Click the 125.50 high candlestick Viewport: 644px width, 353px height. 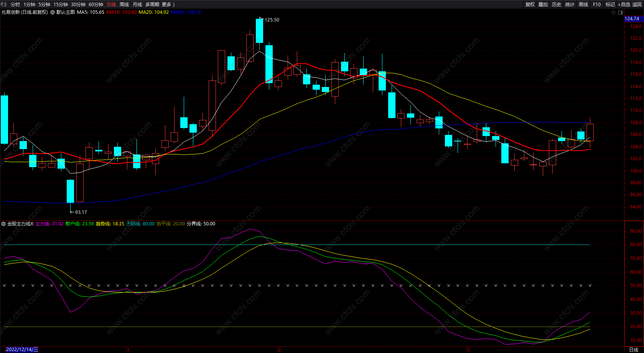(260, 31)
